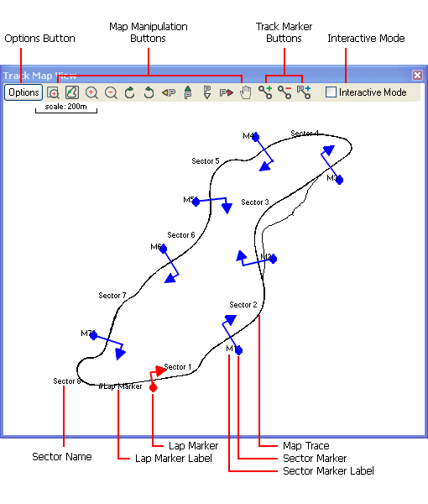Remove a track marker with red minus
Screen dimensions: 428x504
284,92
